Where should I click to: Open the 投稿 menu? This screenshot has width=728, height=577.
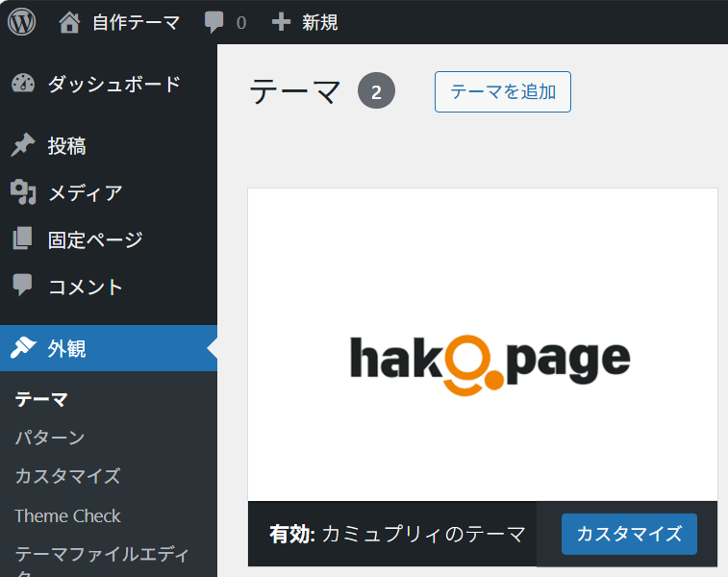[x=67, y=146]
